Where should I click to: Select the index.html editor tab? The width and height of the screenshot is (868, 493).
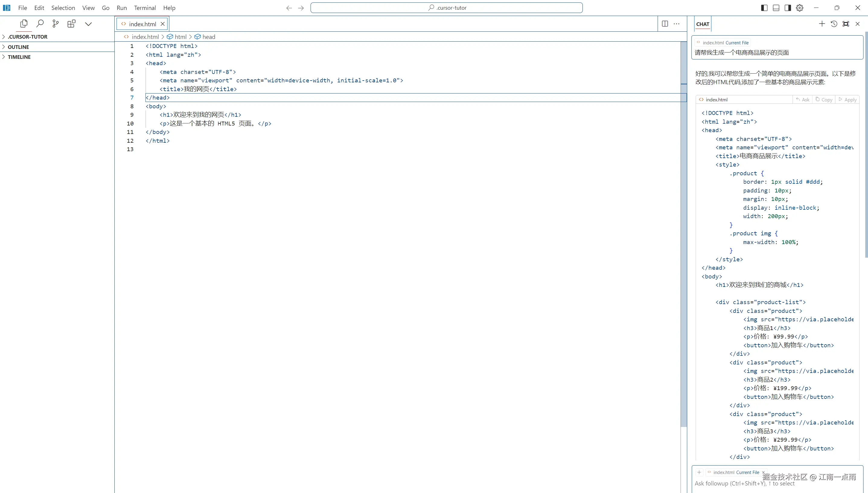(x=142, y=24)
